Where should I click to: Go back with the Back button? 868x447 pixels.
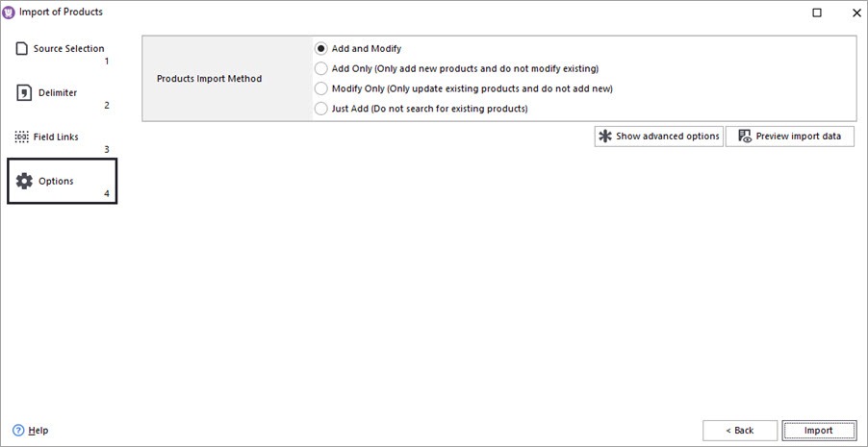(739, 430)
